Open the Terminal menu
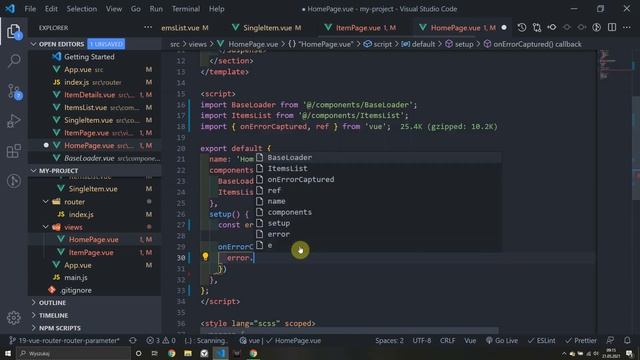 click(186, 9)
